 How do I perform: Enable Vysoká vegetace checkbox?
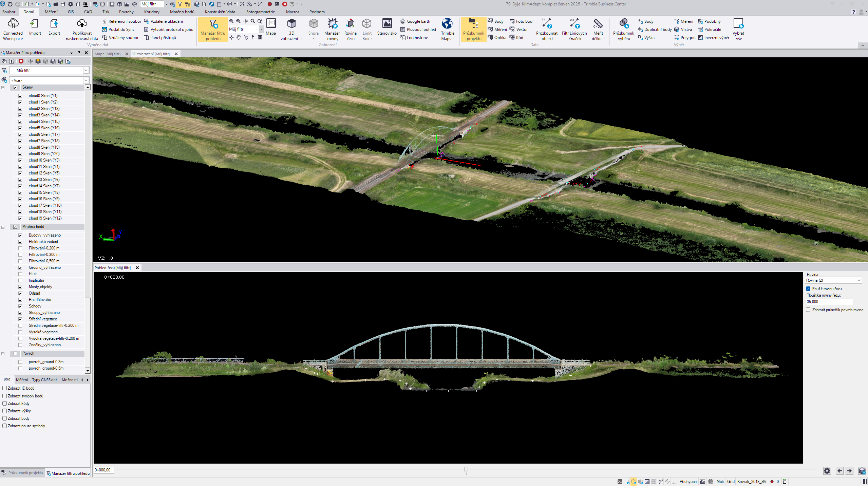point(20,332)
